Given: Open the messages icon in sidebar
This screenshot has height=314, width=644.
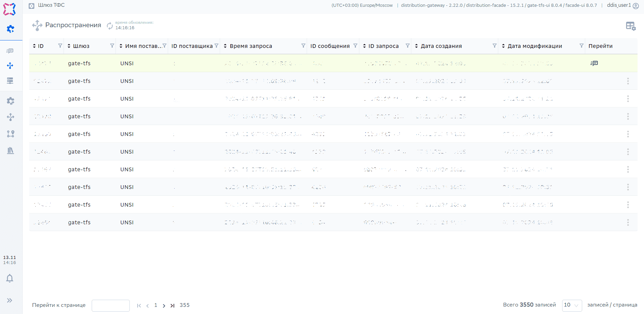Looking at the screenshot, I should pyautogui.click(x=10, y=51).
